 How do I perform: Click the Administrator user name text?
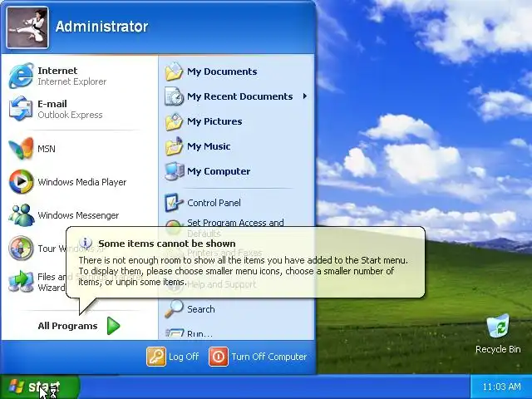(x=101, y=27)
